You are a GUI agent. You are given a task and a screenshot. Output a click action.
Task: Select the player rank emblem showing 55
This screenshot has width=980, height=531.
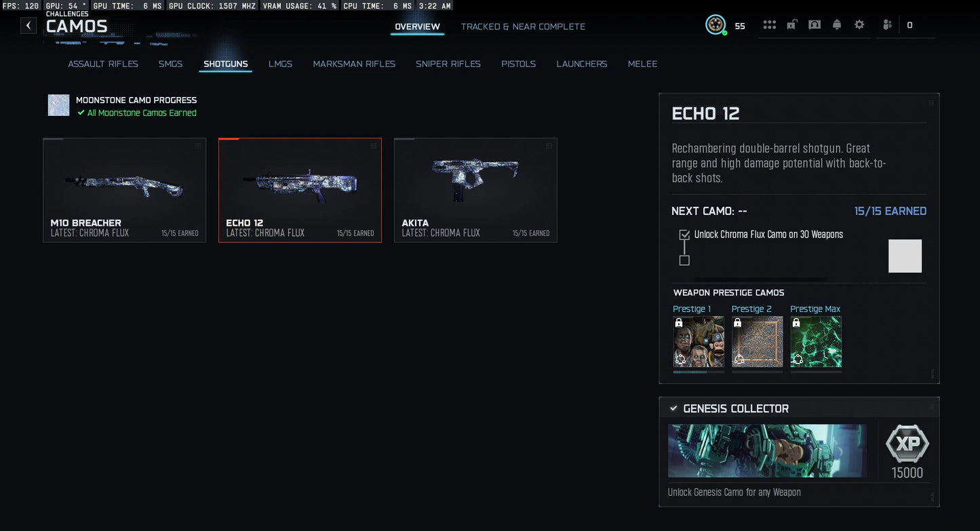coord(716,25)
